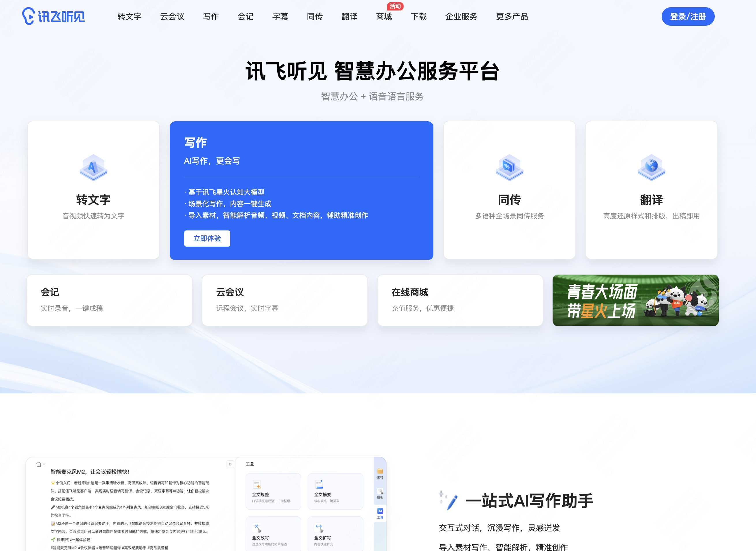Click the 青春大场面 带星火上场 banner
The width and height of the screenshot is (756, 551).
pos(635,300)
